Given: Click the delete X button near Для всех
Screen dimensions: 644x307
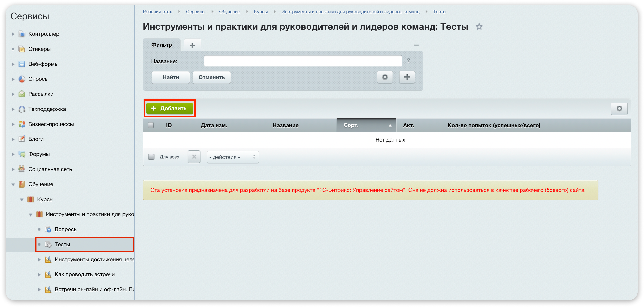Looking at the screenshot, I should (x=194, y=157).
